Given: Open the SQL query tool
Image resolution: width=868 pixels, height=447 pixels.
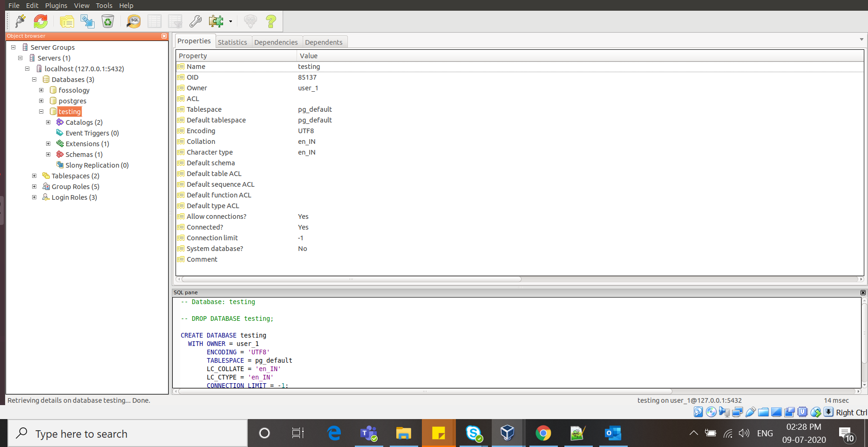Looking at the screenshot, I should pyautogui.click(x=133, y=21).
